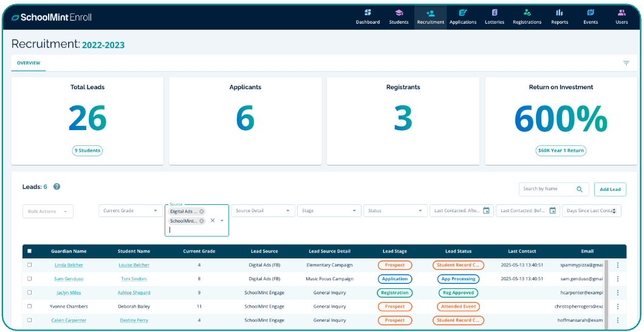Click the Add Lead button
Viewport: 644px width, 332px height.
(x=610, y=189)
